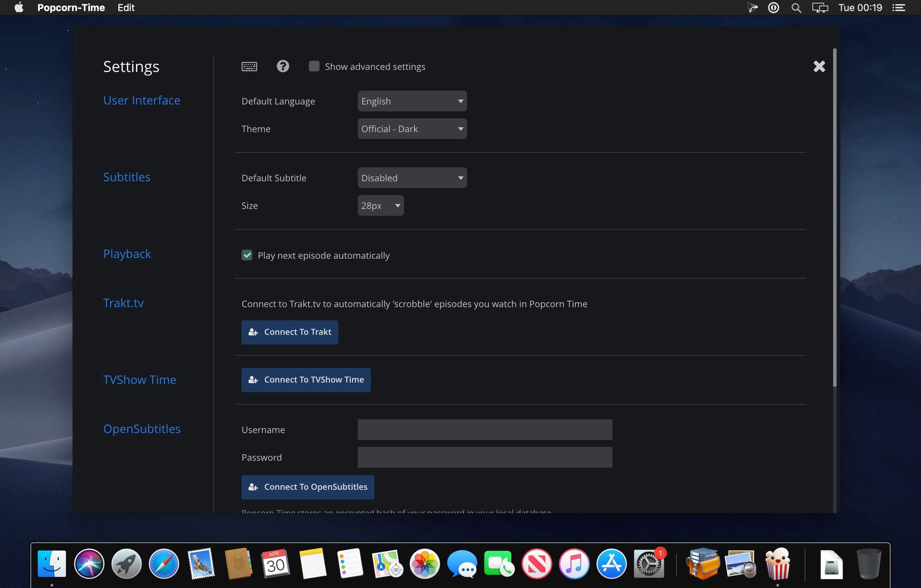Open the keyboard shortcuts icon
Image resolution: width=921 pixels, height=588 pixels.
[249, 66]
